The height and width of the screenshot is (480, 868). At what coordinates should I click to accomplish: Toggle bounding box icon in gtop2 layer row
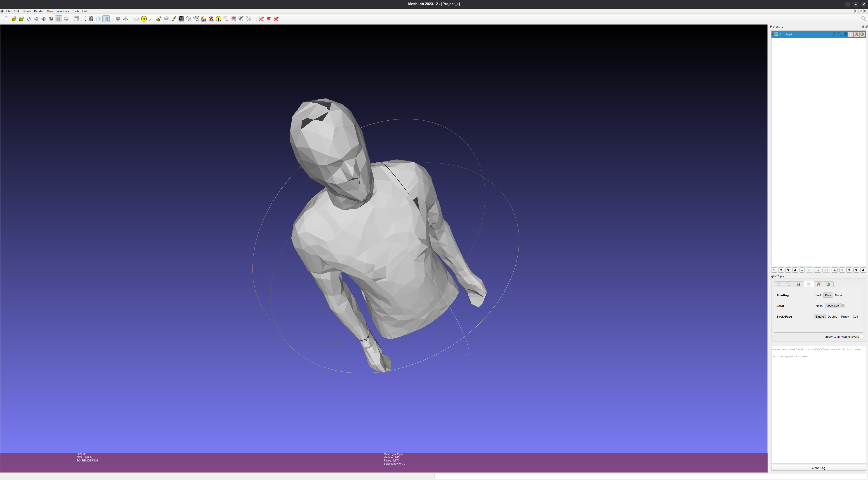point(834,34)
